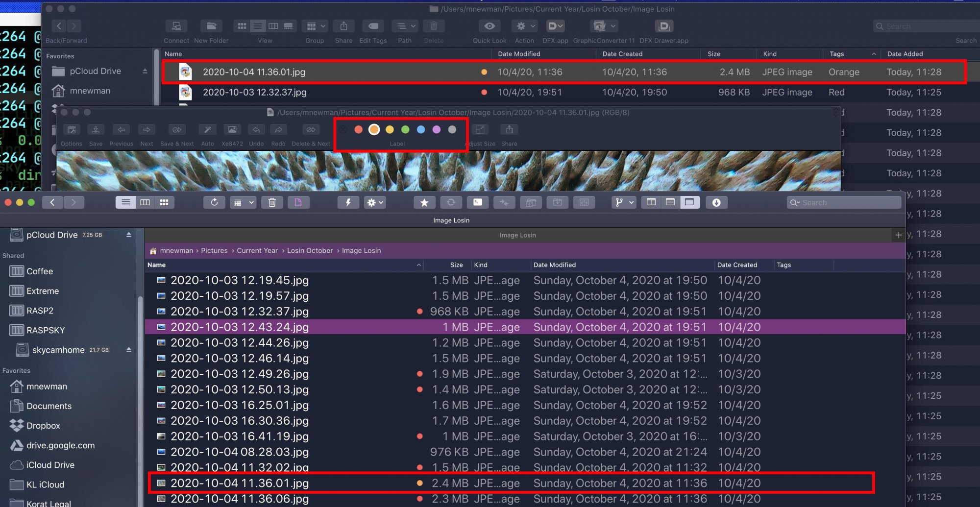Select the Image Losin tab

click(518, 235)
